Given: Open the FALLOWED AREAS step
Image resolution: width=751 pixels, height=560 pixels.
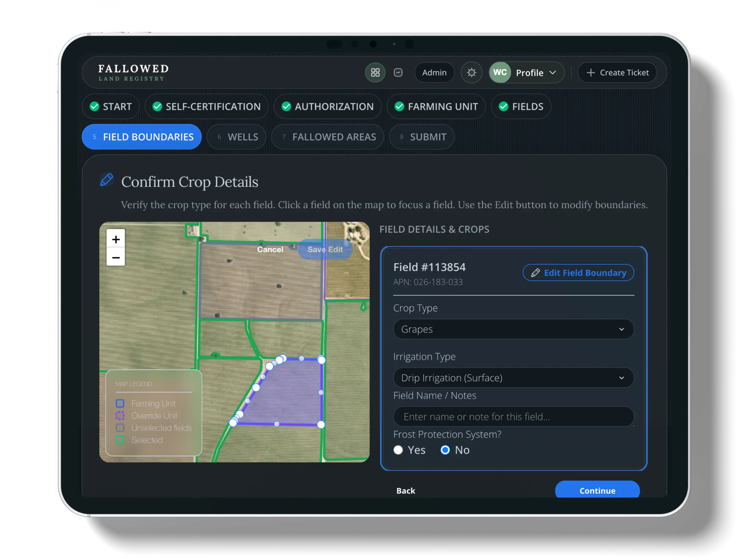Looking at the screenshot, I should pyautogui.click(x=327, y=137).
